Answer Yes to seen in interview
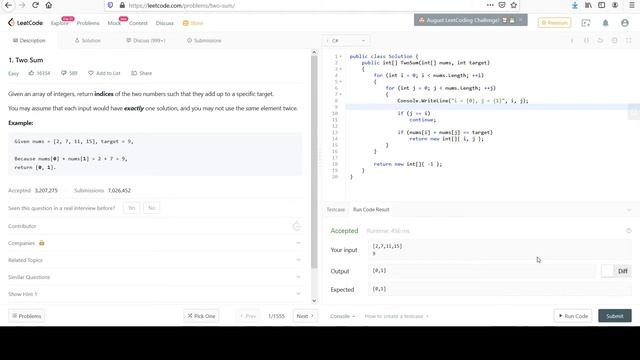Image resolution: width=640 pixels, height=360 pixels. click(131, 208)
